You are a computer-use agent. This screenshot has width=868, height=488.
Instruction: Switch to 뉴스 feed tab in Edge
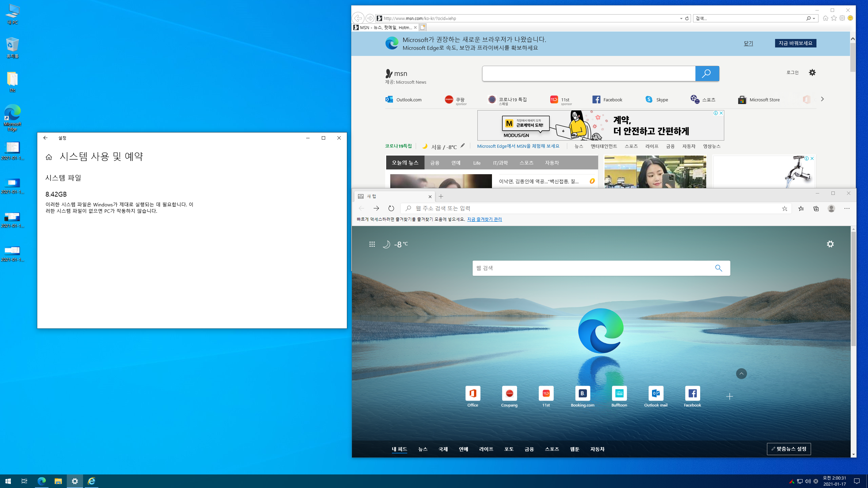(x=422, y=449)
